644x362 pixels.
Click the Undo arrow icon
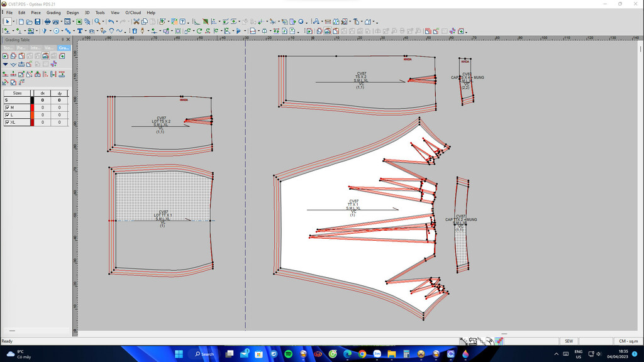click(111, 21)
